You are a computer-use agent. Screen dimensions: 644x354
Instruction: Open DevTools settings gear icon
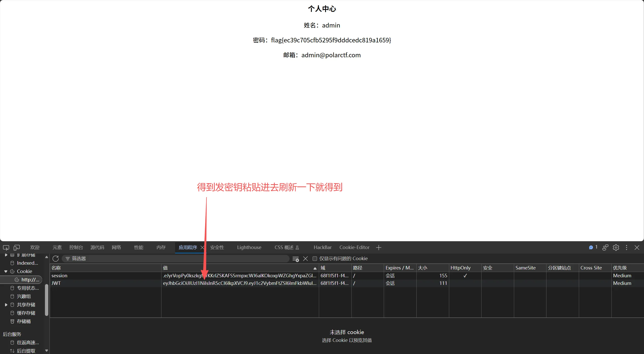(x=616, y=248)
